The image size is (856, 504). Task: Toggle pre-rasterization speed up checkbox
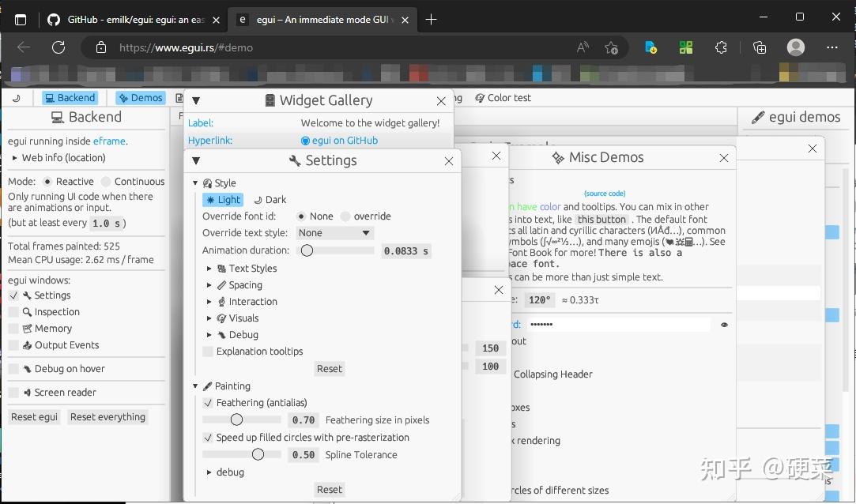(207, 438)
